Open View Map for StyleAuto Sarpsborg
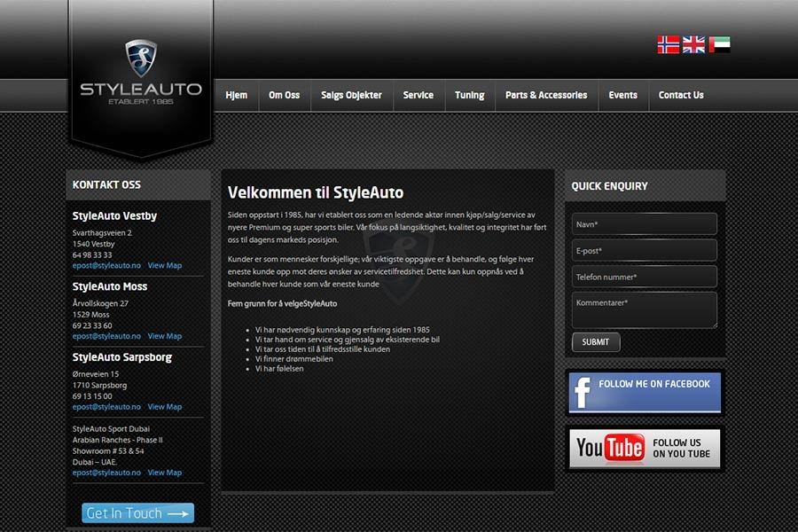The height and width of the screenshot is (532, 798). [164, 407]
